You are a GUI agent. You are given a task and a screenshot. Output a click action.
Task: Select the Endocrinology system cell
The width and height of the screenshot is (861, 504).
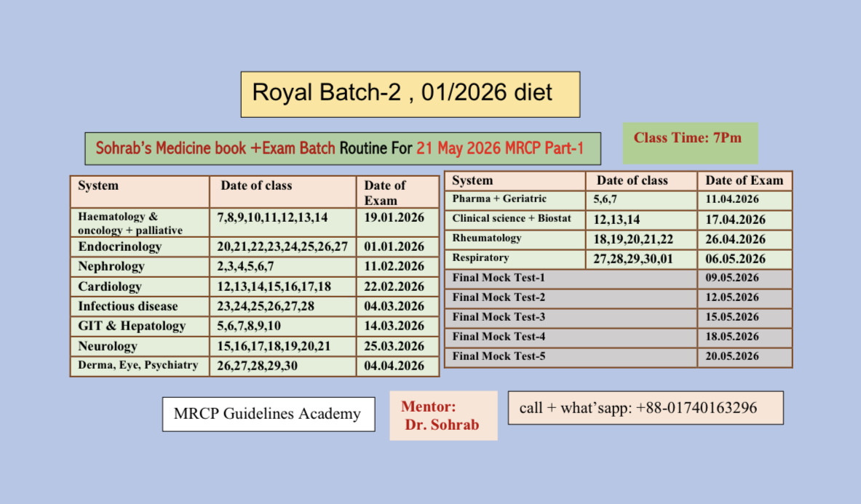tap(120, 247)
